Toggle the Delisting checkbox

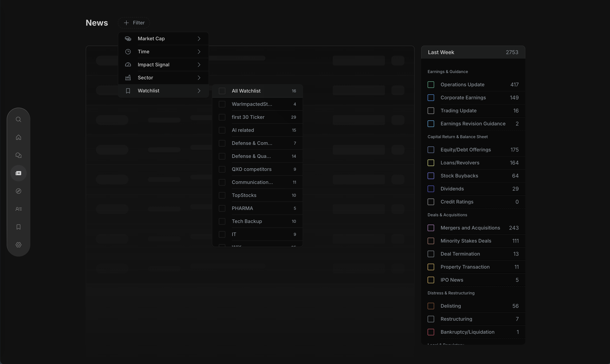431,306
